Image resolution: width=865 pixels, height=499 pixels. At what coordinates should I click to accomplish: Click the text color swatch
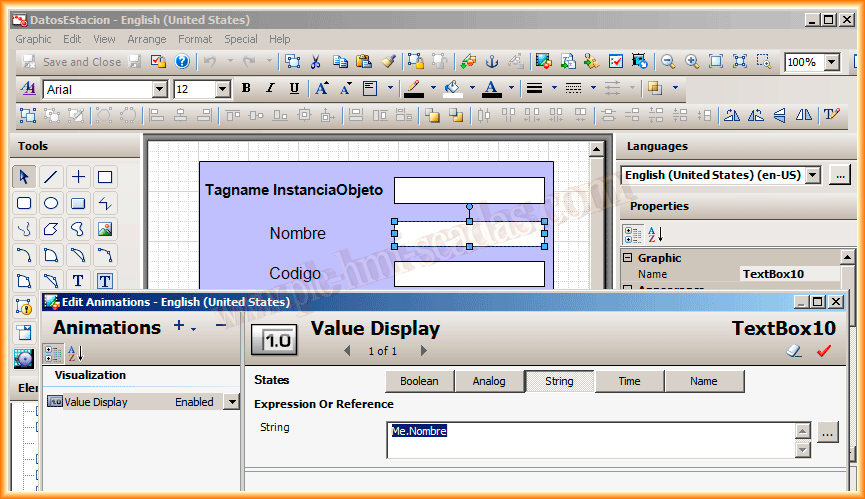491,89
